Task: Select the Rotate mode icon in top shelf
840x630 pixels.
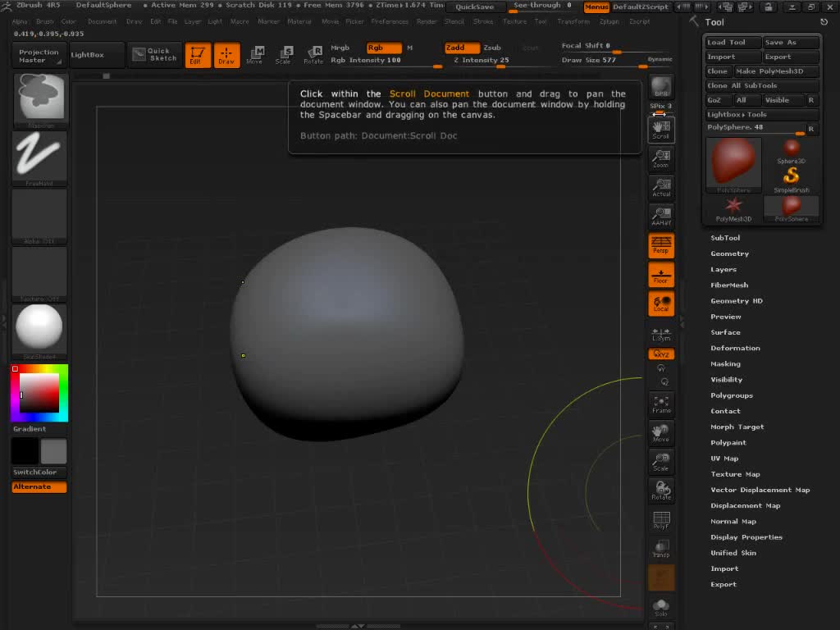Action: tap(313, 55)
